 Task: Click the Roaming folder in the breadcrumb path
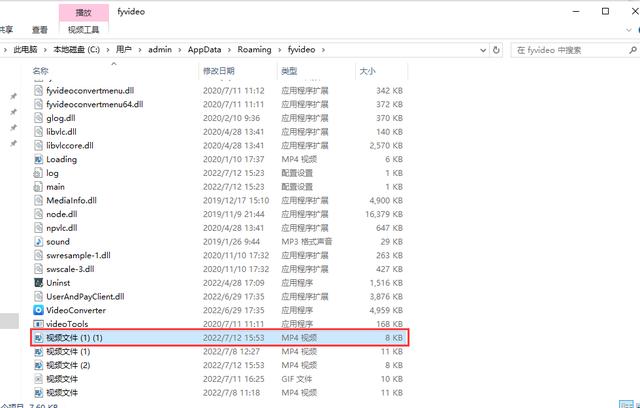click(254, 50)
